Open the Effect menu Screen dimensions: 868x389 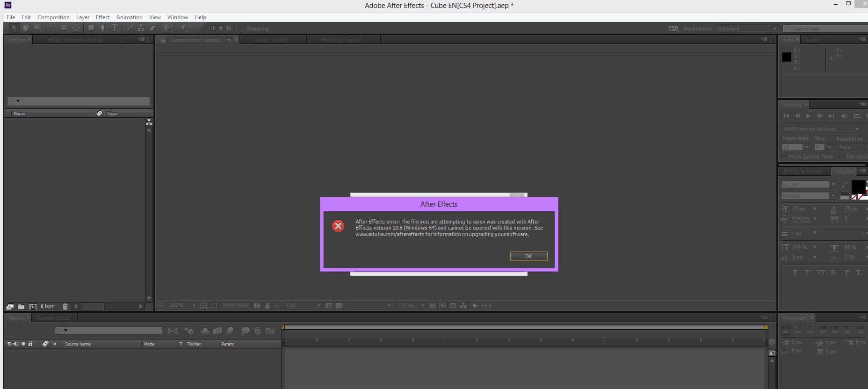click(x=103, y=17)
